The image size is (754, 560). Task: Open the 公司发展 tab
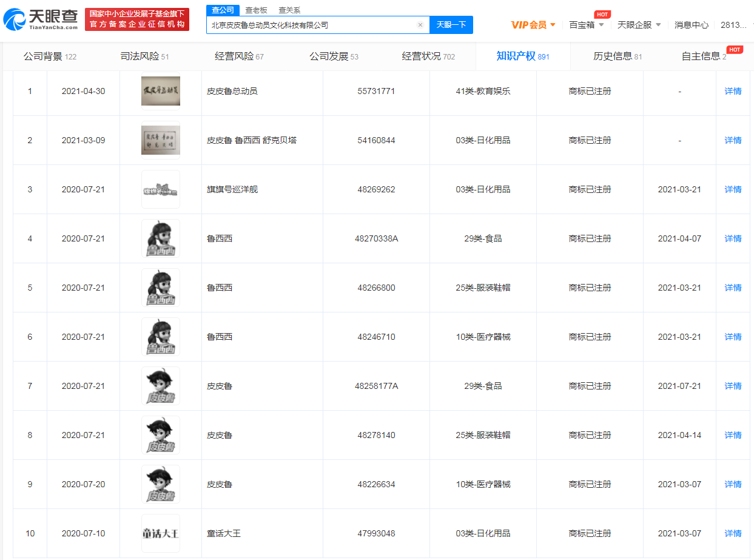click(334, 56)
